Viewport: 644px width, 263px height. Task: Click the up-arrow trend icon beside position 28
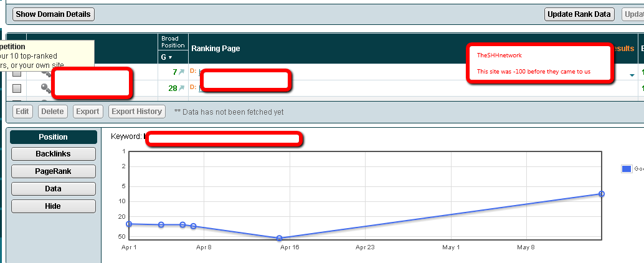pyautogui.click(x=181, y=88)
